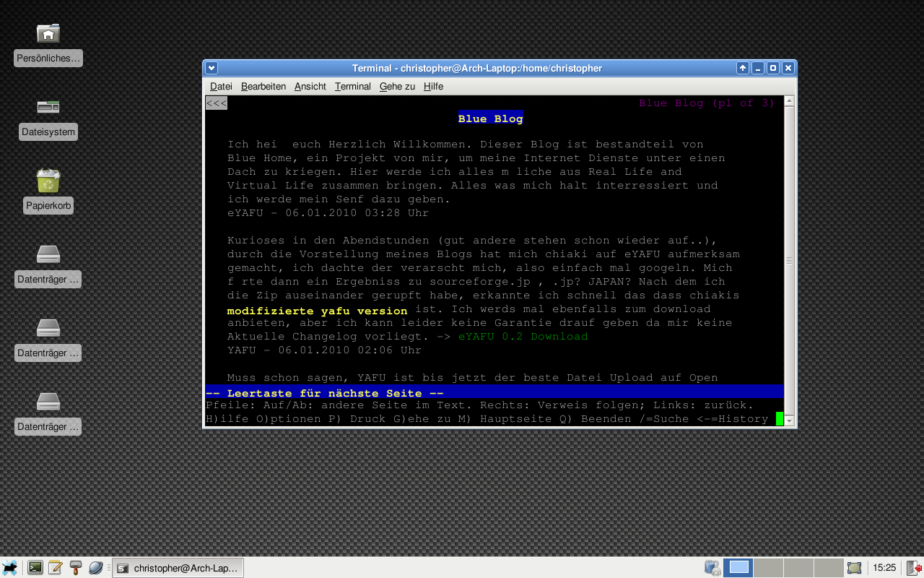The height and width of the screenshot is (578, 924).
Task: Launch the terminal emulator from the panel
Action: point(35,568)
